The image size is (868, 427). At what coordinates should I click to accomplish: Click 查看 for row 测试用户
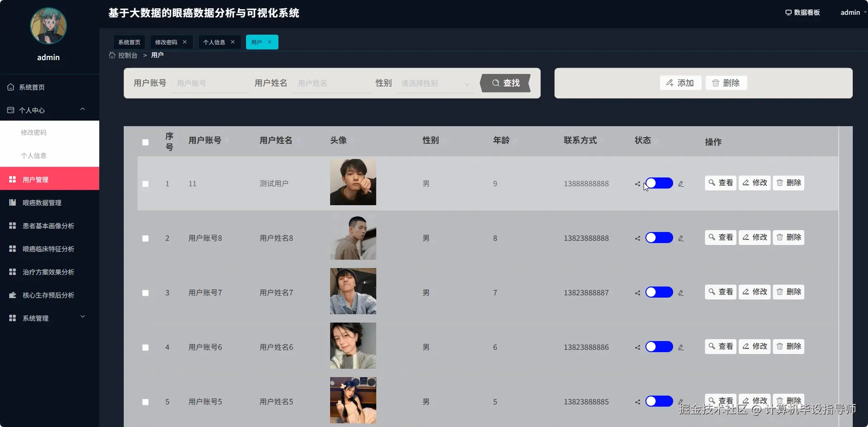click(x=721, y=183)
